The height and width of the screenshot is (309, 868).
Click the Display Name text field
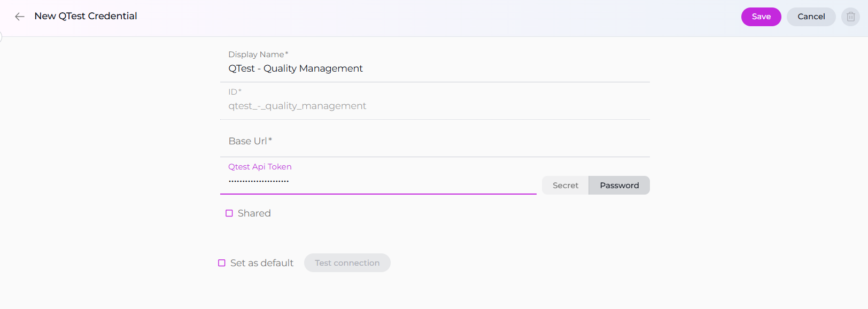click(434, 68)
